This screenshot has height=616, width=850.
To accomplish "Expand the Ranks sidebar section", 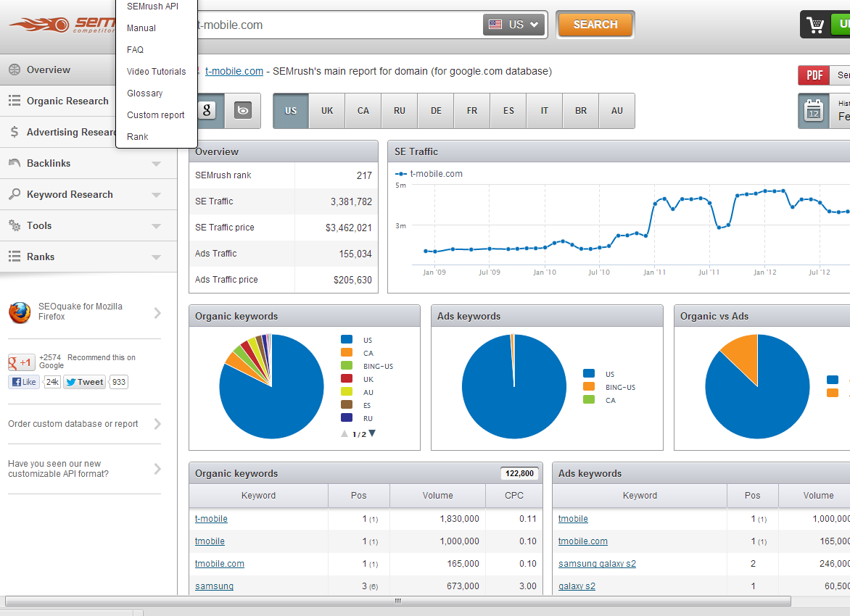I will point(156,257).
